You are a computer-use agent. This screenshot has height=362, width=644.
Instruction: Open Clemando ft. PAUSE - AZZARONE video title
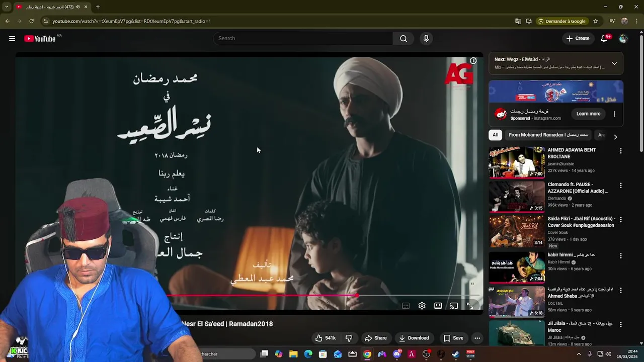click(x=578, y=188)
